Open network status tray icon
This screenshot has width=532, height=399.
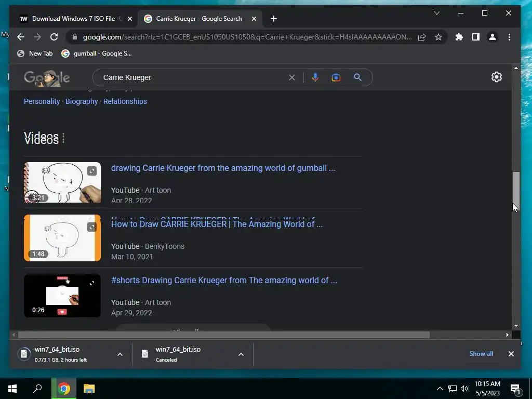(453, 389)
